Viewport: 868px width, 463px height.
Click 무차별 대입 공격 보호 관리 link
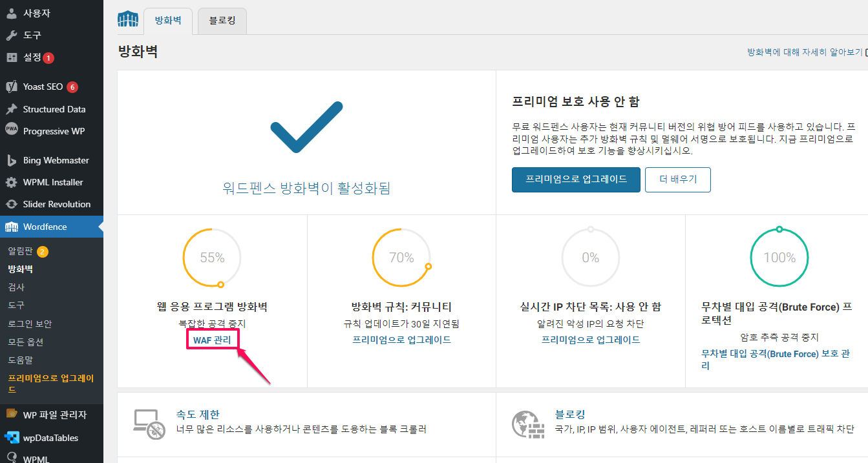pyautogui.click(x=776, y=360)
